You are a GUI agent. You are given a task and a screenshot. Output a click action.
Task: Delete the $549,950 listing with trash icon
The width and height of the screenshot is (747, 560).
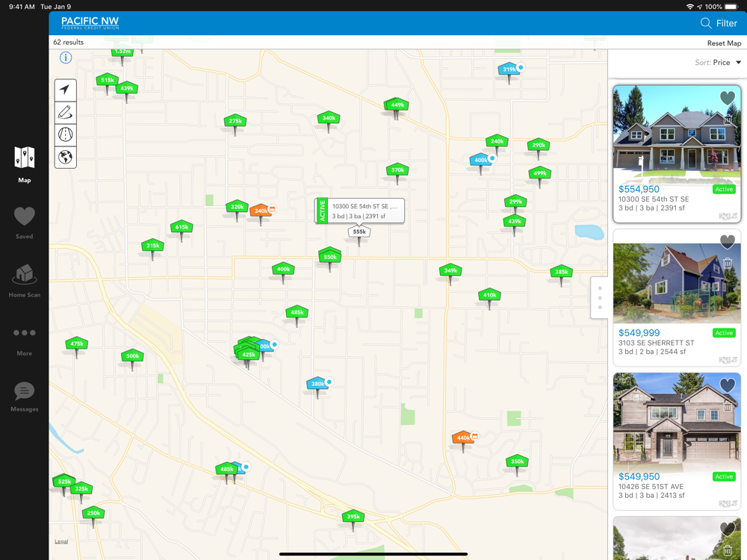728,406
